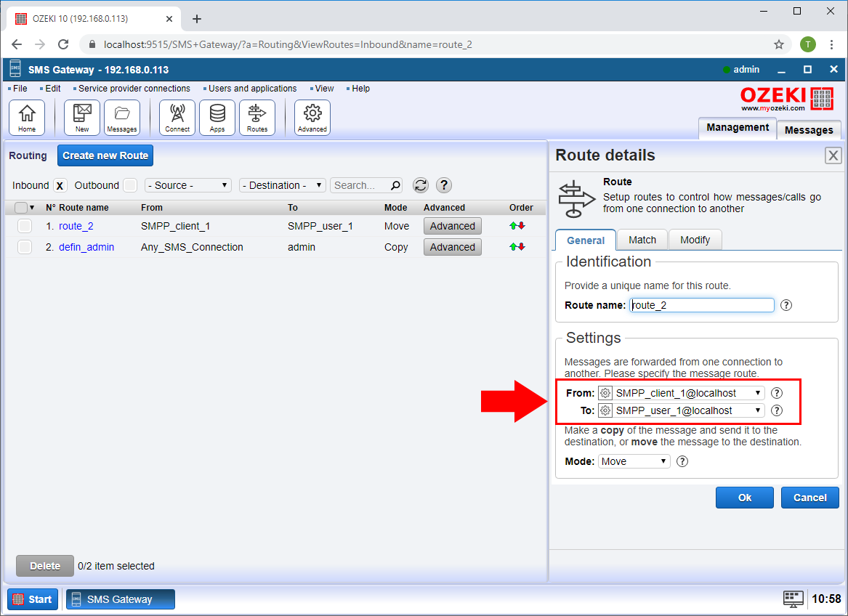Reload the browser page
This screenshot has width=848, height=616.
pyautogui.click(x=63, y=44)
